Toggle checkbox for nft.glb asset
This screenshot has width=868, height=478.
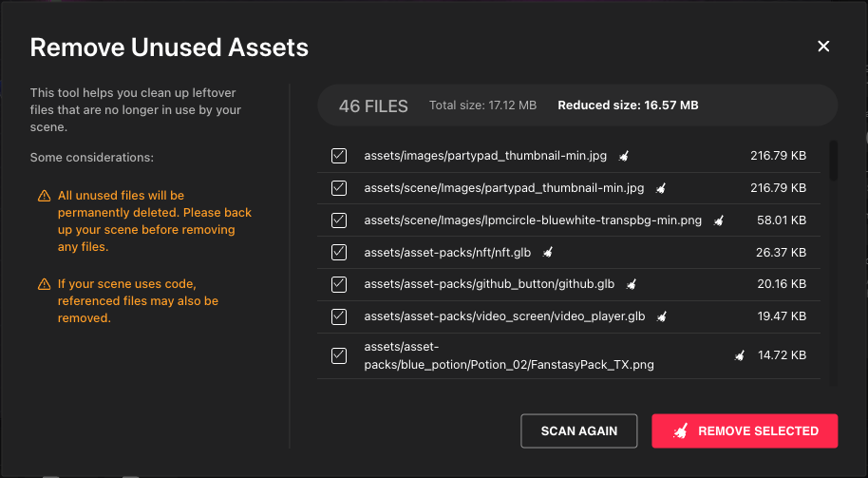point(339,253)
